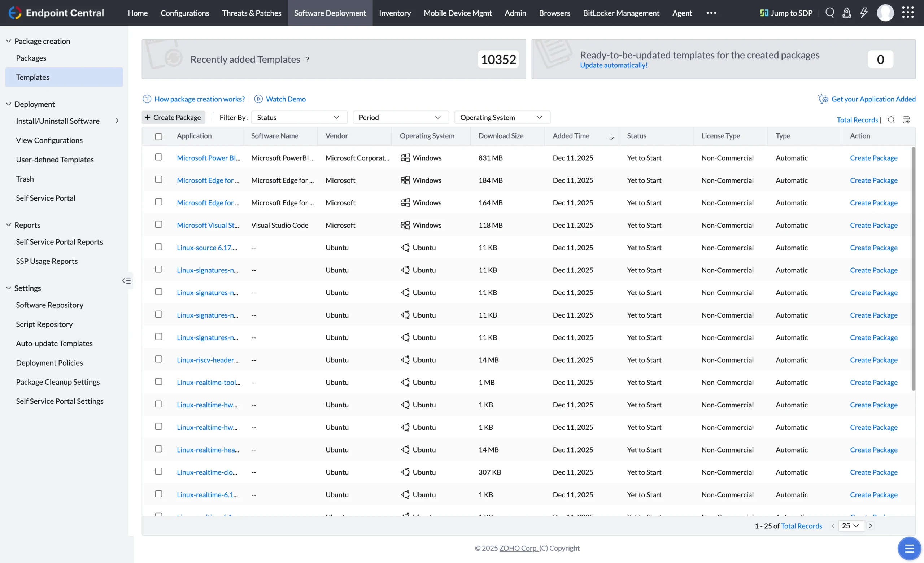Click the help question mark beside Recently added Templates
This screenshot has width=924, height=563.
[x=307, y=59]
